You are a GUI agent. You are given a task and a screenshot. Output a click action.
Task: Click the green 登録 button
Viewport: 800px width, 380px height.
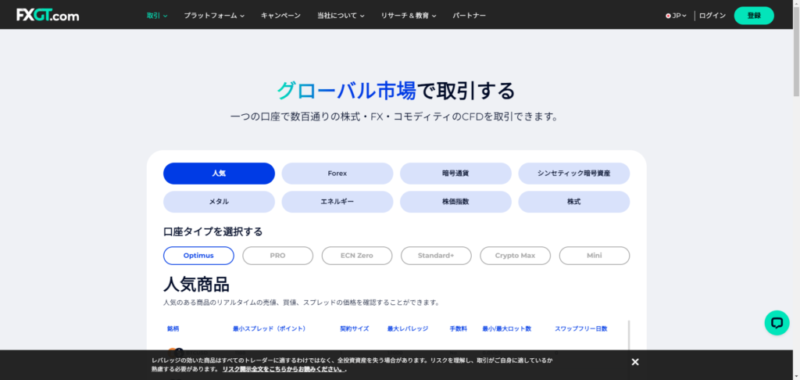point(754,16)
